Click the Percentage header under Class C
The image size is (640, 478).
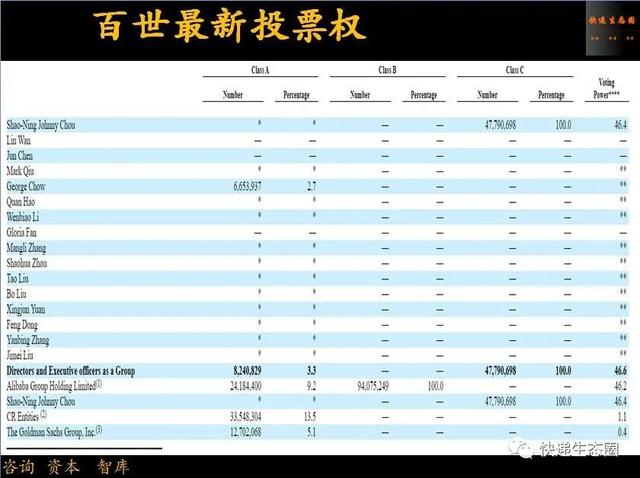point(551,95)
